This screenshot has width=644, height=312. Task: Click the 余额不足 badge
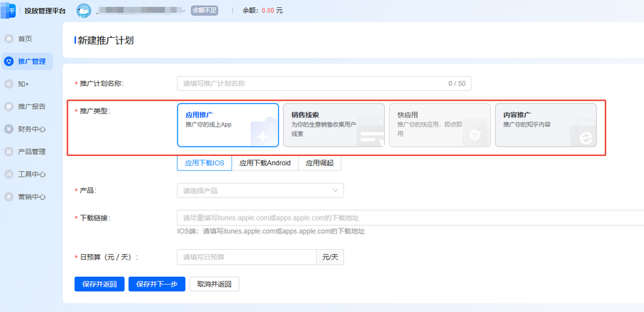[205, 11]
